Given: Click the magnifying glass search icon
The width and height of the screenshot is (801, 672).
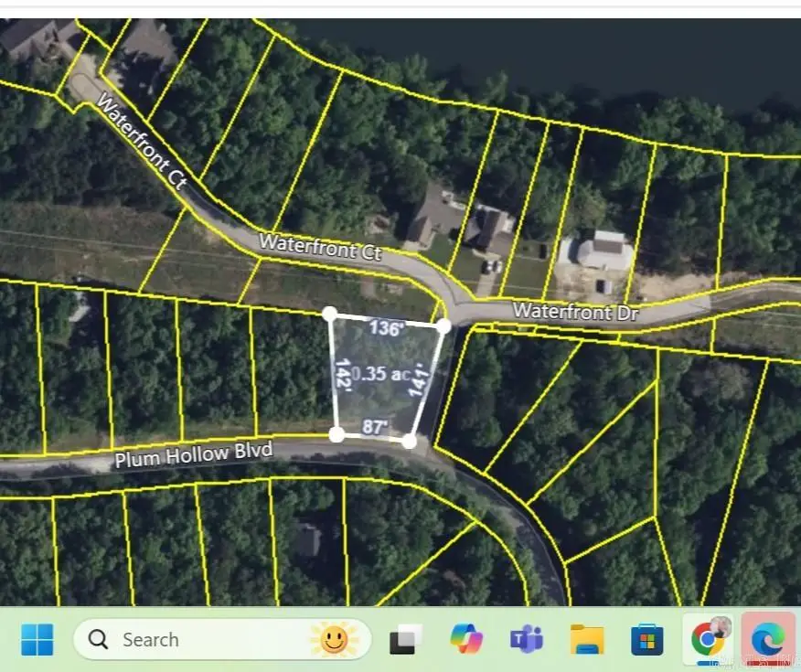Looking at the screenshot, I should [x=99, y=639].
